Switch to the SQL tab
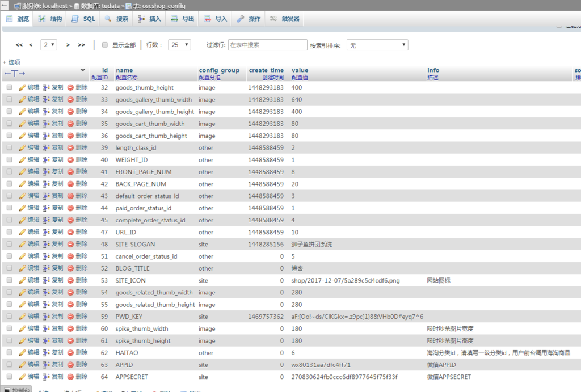The height and width of the screenshot is (392, 581). tap(83, 19)
